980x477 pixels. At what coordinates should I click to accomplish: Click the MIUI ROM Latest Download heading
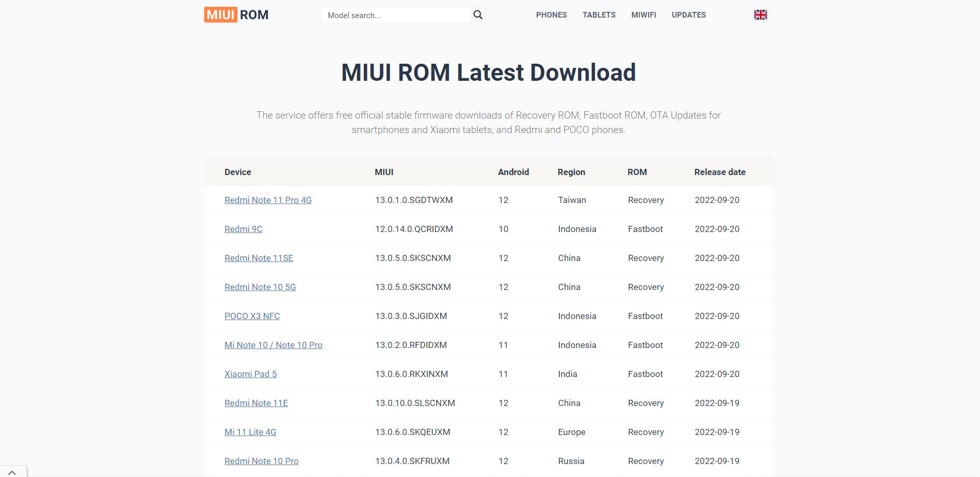pyautogui.click(x=488, y=73)
